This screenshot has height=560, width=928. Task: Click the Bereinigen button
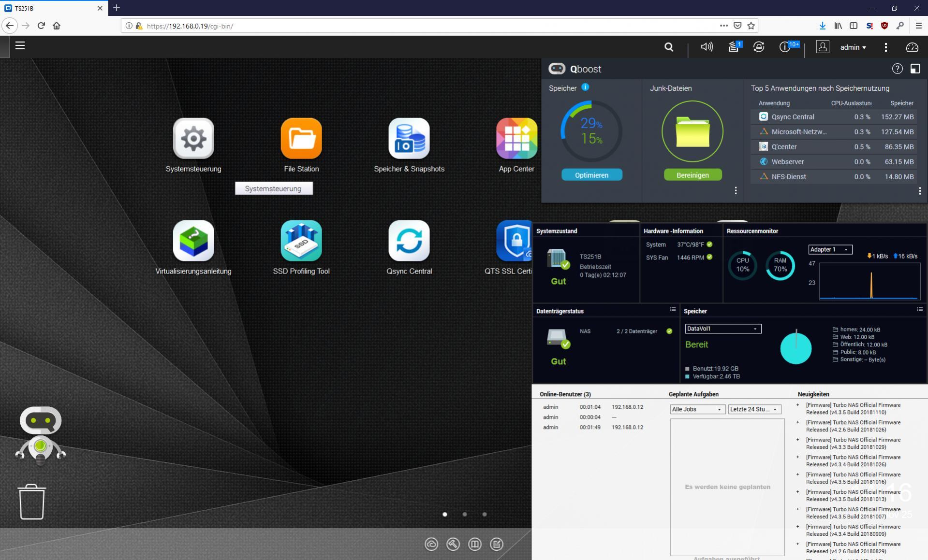pos(692,175)
